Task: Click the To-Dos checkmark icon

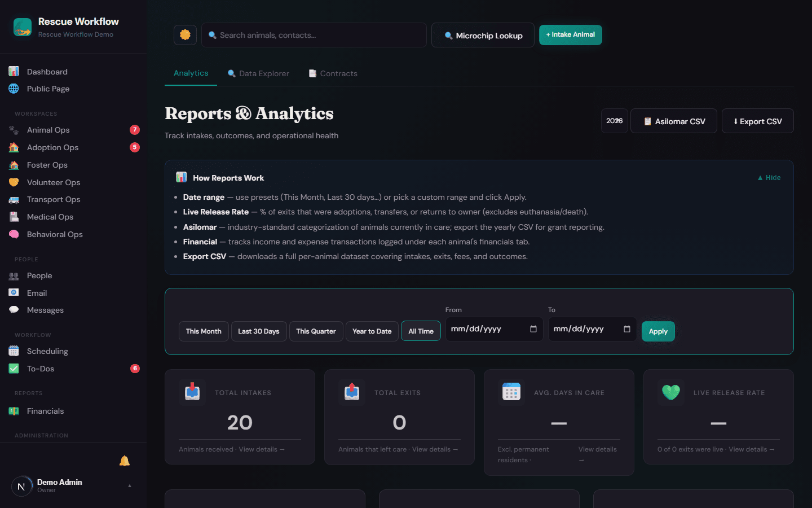Action: (x=14, y=369)
